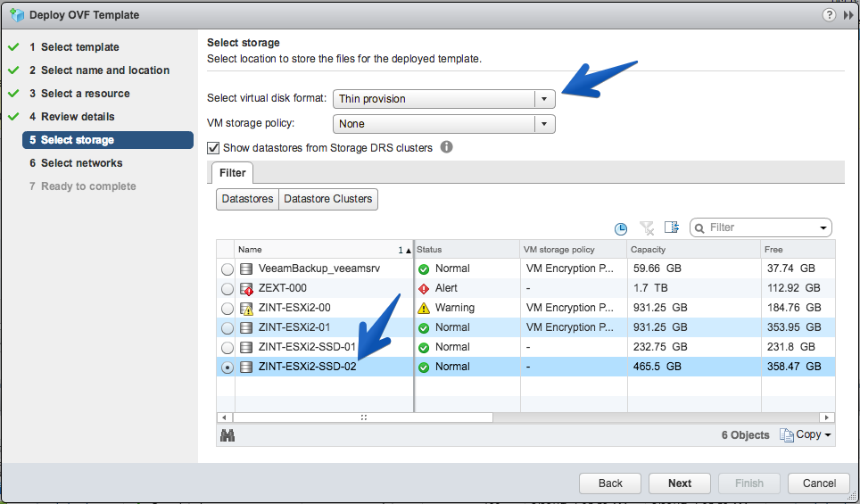Click the green Normal status icon for VeeamBackup_veeamsrv
This screenshot has width=860, height=504.
pos(424,269)
